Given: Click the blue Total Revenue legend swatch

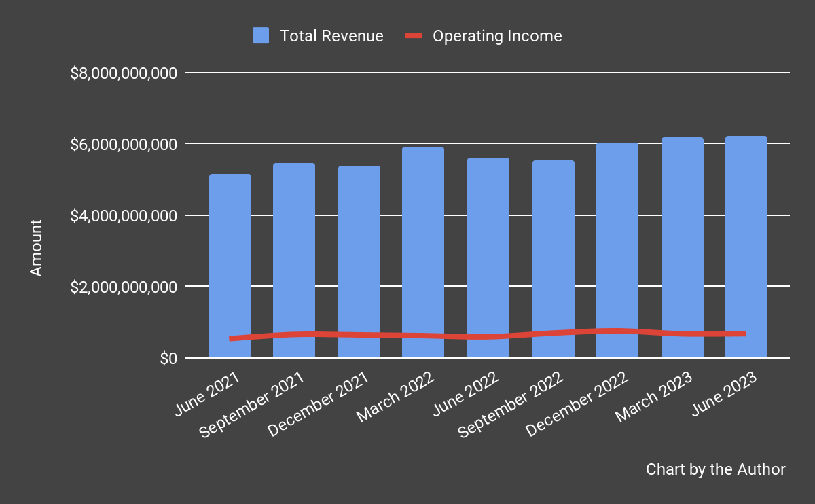Looking at the screenshot, I should click(x=260, y=35).
